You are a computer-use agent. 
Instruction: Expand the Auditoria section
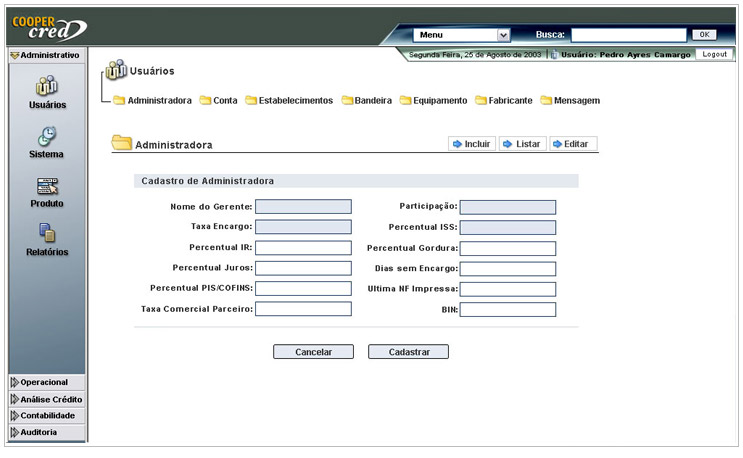click(x=38, y=432)
